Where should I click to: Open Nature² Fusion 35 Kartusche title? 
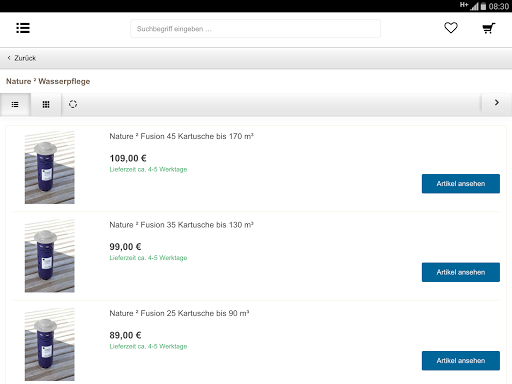coord(182,225)
